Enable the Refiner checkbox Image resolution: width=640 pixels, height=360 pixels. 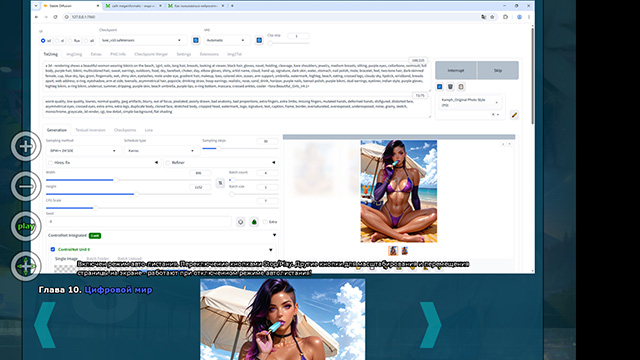[168, 163]
